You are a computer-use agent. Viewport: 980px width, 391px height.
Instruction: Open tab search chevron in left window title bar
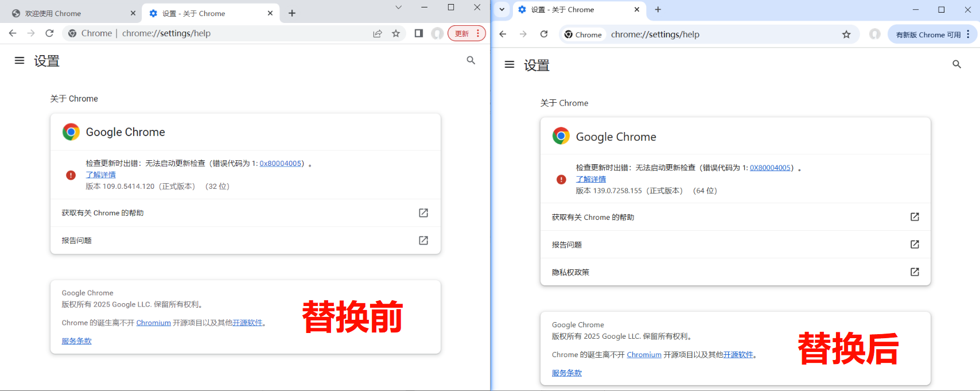(x=398, y=7)
